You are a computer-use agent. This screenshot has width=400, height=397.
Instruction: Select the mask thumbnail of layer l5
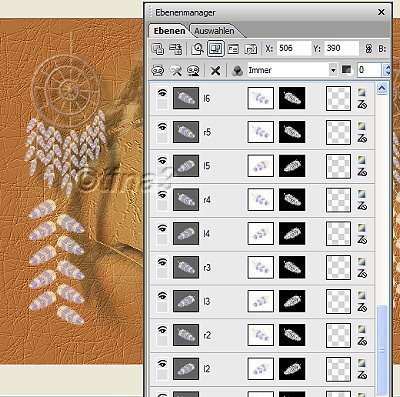tap(292, 166)
